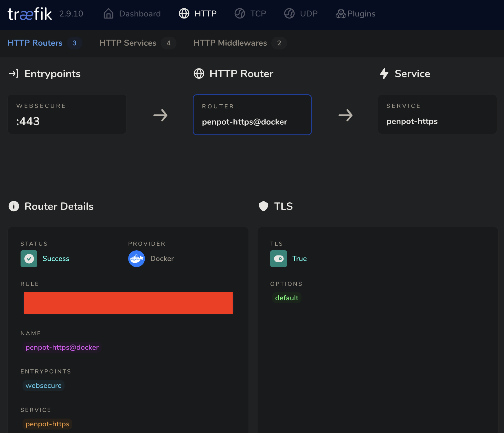Click the TLS section heading
504x433 pixels.
(284, 206)
